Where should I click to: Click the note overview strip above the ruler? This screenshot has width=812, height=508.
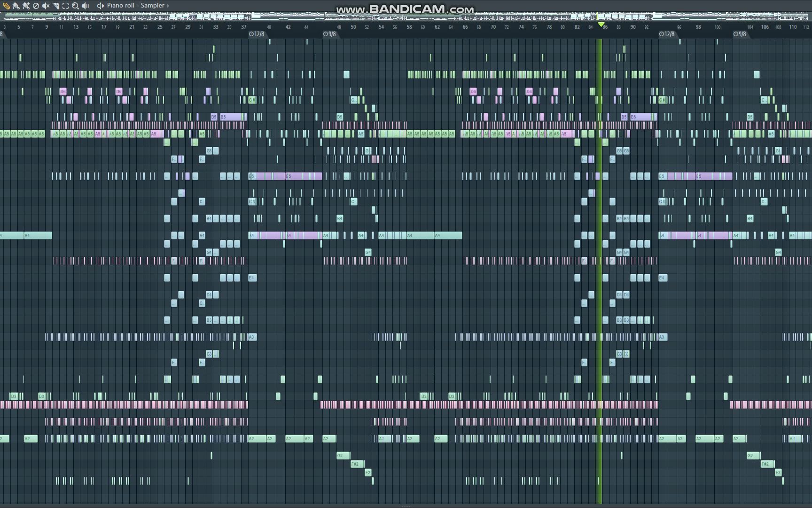[406, 17]
